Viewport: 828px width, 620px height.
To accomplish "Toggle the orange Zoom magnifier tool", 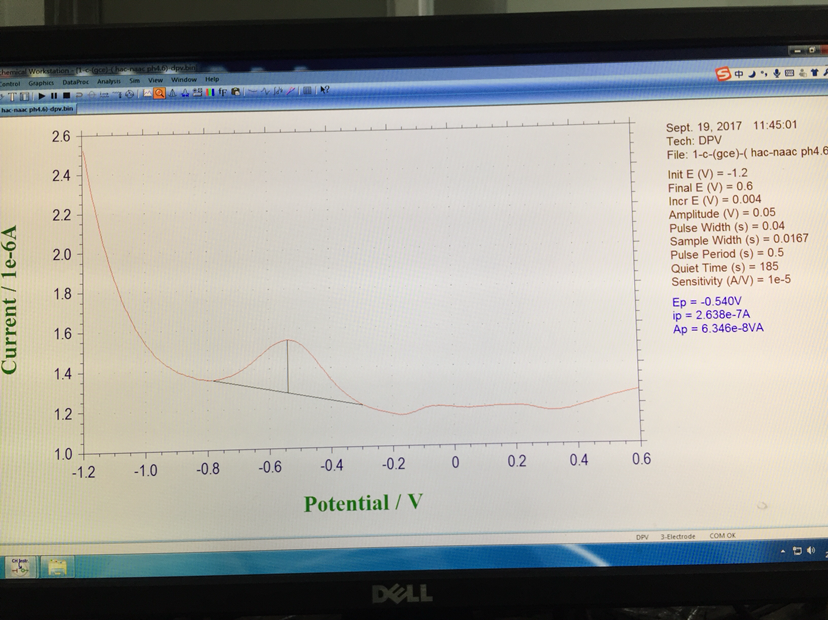I will pyautogui.click(x=159, y=93).
